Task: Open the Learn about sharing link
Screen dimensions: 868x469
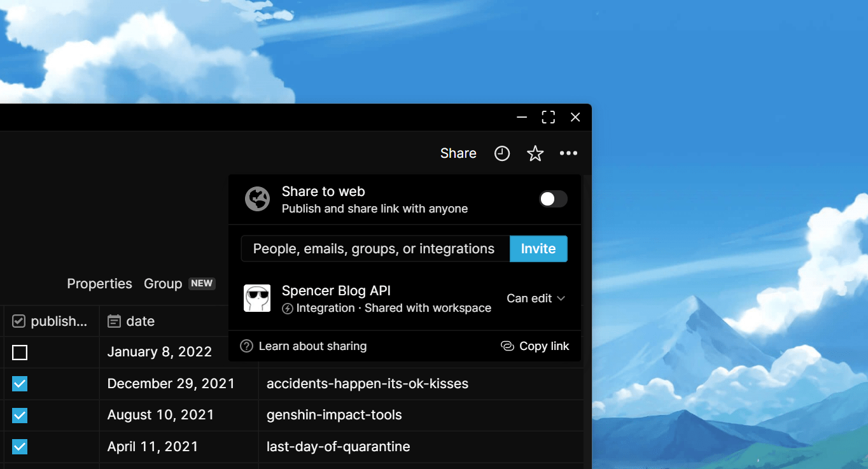Action: pos(312,346)
